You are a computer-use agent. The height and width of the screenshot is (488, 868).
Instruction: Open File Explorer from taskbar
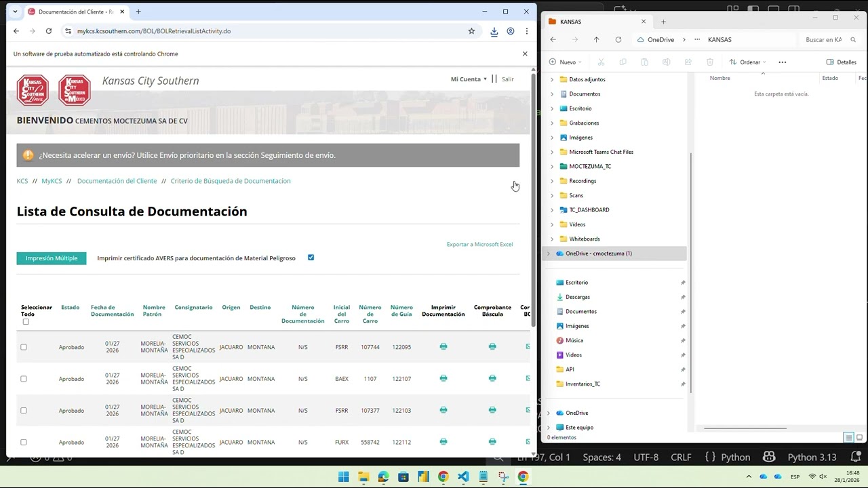point(363,476)
